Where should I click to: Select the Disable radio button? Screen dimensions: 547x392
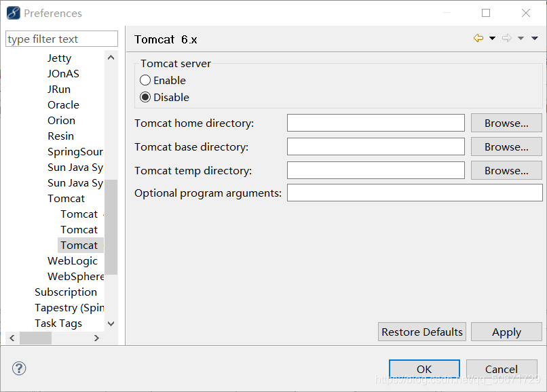pyautogui.click(x=145, y=97)
